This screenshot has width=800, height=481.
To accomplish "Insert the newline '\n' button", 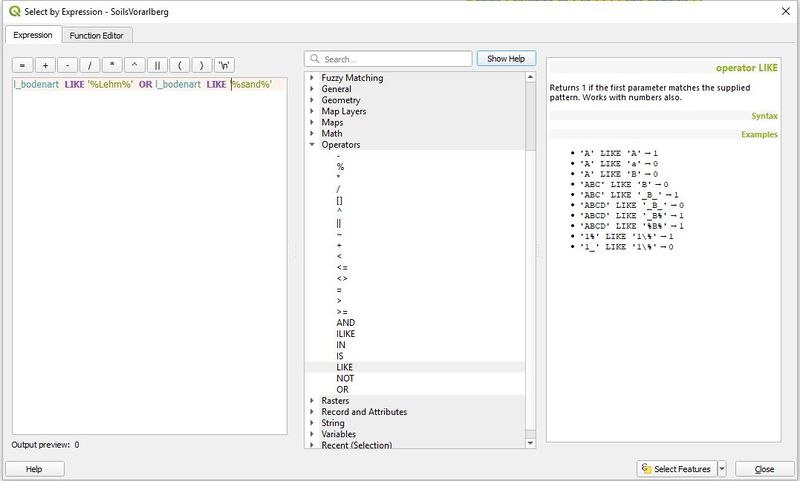I will pyautogui.click(x=226, y=65).
